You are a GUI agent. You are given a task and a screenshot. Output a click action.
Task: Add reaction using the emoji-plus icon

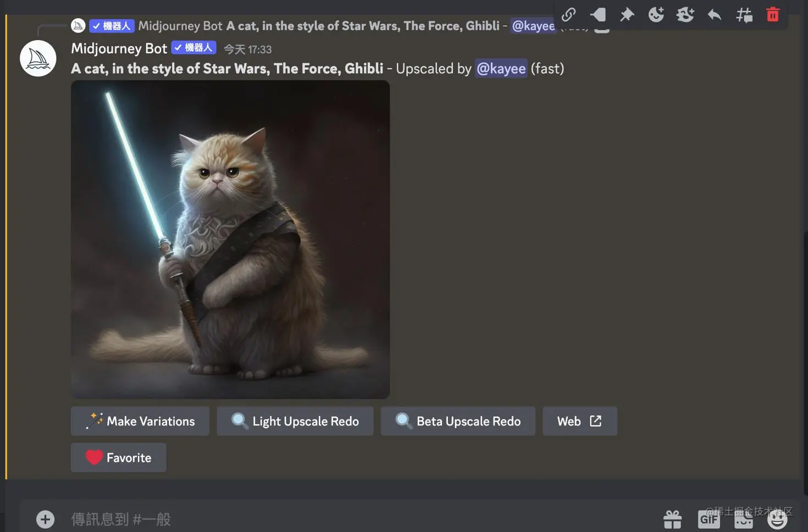point(656,14)
